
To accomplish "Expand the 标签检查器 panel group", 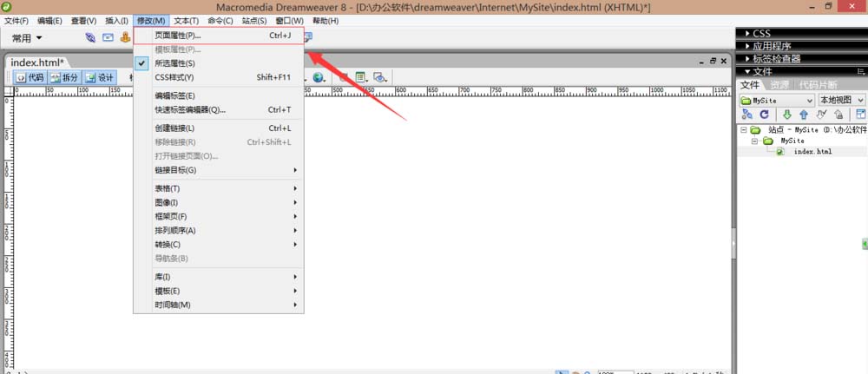I will pyautogui.click(x=801, y=59).
